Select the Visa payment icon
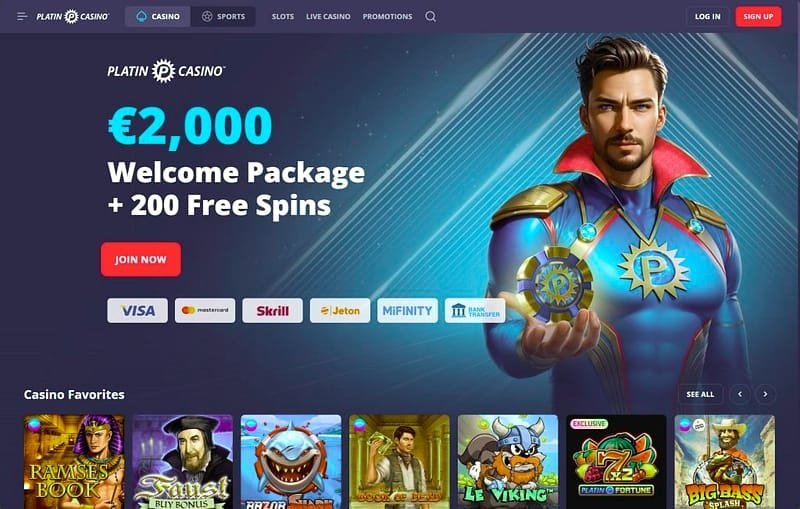Screen dimensions: 800x509 pos(137,311)
